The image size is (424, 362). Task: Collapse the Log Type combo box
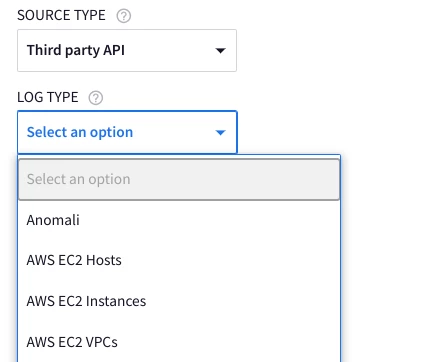(127, 132)
